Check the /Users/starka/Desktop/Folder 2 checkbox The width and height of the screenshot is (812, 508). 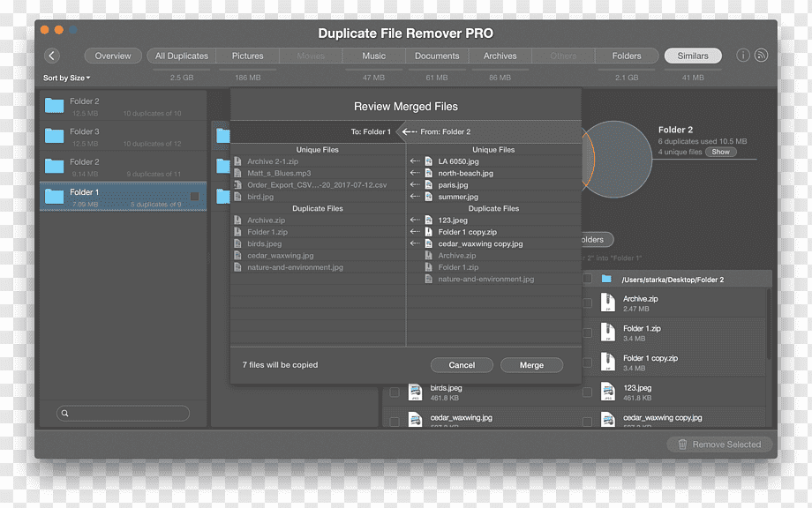[x=587, y=279]
